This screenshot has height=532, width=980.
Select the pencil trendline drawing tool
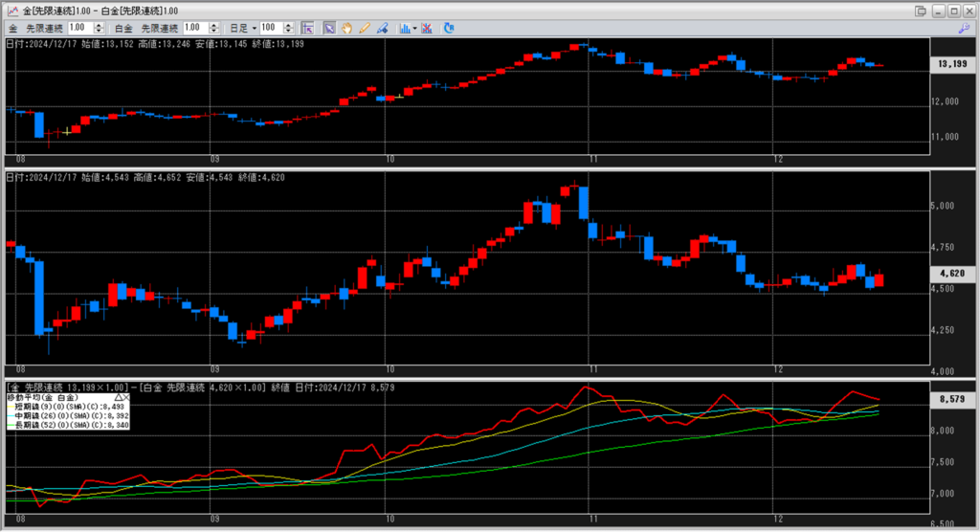[x=364, y=28]
